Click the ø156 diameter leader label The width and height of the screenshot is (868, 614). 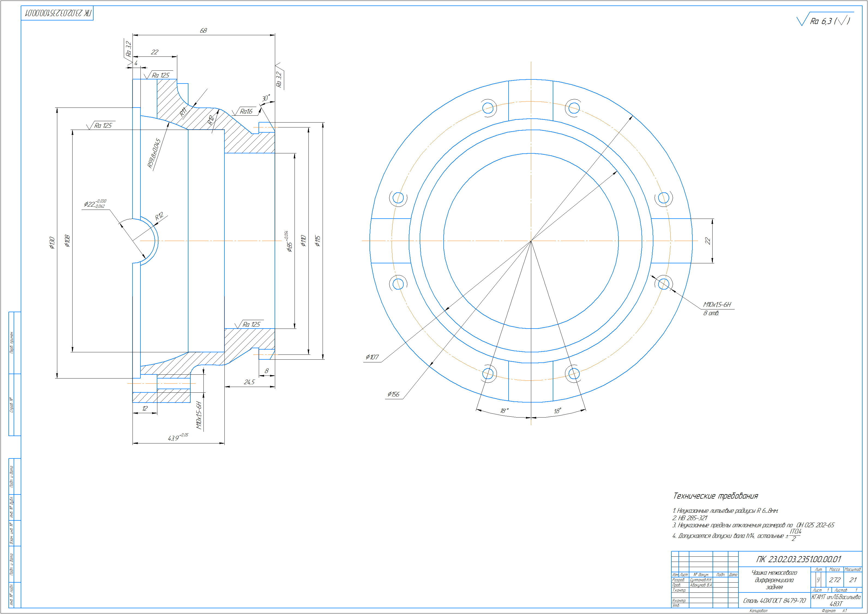(x=393, y=394)
